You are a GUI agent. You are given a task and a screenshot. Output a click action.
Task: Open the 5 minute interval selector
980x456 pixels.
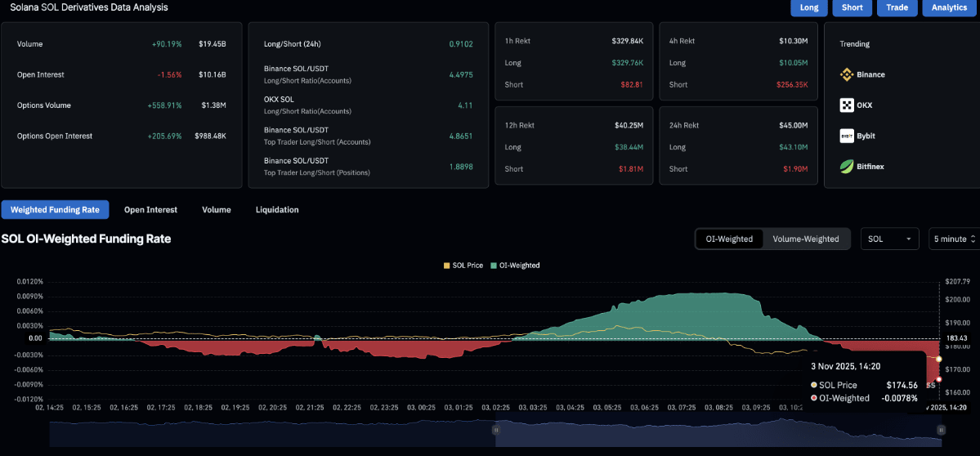pos(955,239)
